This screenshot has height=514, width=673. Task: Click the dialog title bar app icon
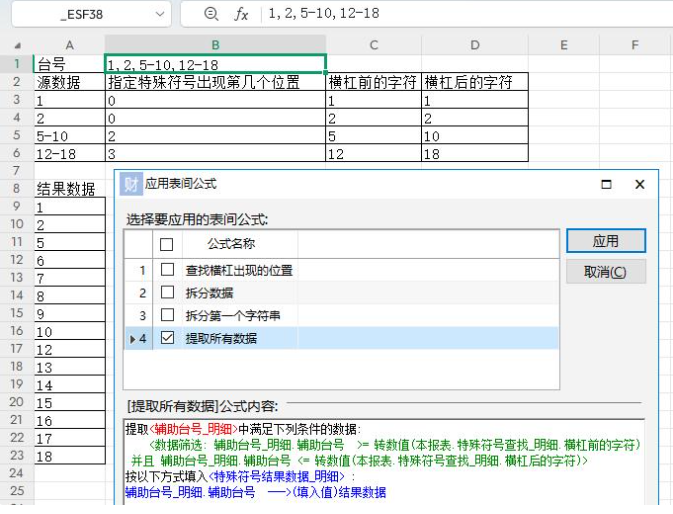[x=130, y=184]
